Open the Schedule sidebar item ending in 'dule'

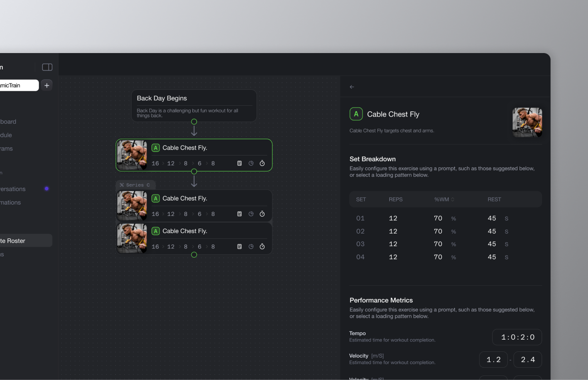6,135
